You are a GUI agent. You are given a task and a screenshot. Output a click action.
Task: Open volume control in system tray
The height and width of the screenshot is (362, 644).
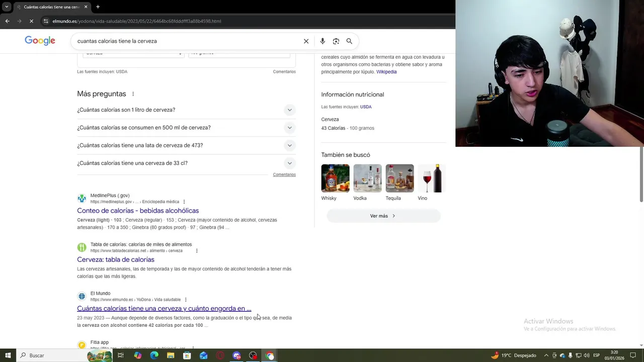(x=587, y=355)
